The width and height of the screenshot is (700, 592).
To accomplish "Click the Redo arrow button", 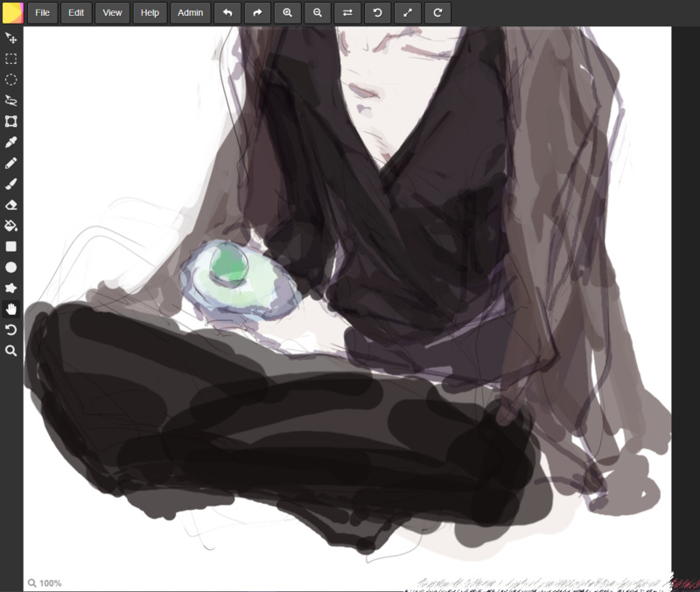I will click(257, 12).
